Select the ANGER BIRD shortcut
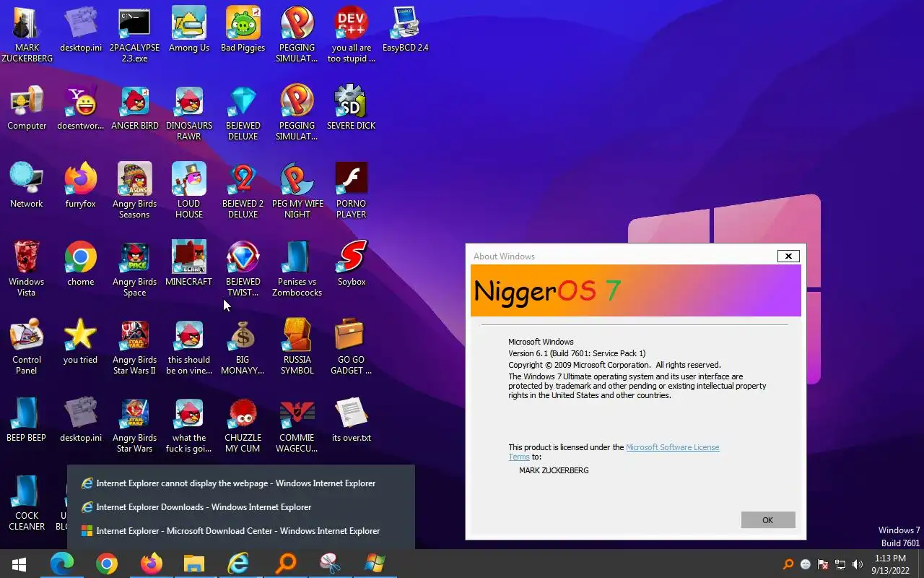This screenshot has width=924, height=578. tap(135, 107)
